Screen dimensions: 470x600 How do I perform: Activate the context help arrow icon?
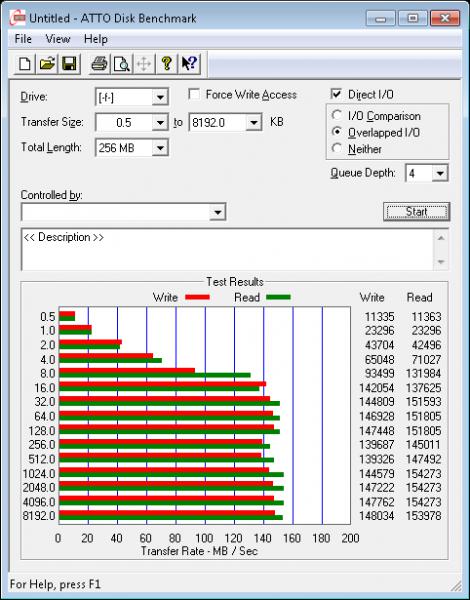(x=189, y=64)
